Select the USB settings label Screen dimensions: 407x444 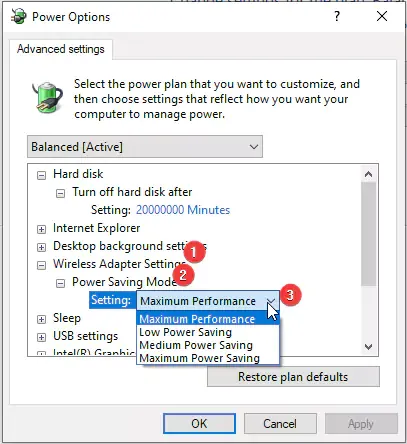(x=85, y=336)
